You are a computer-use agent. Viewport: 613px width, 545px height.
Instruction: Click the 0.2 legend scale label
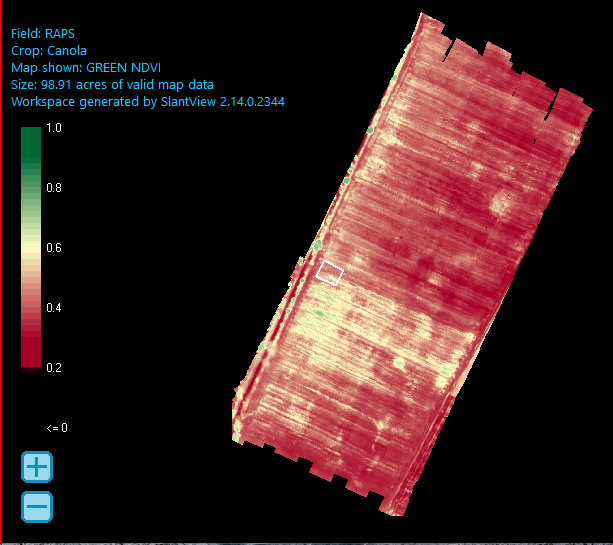pos(54,368)
